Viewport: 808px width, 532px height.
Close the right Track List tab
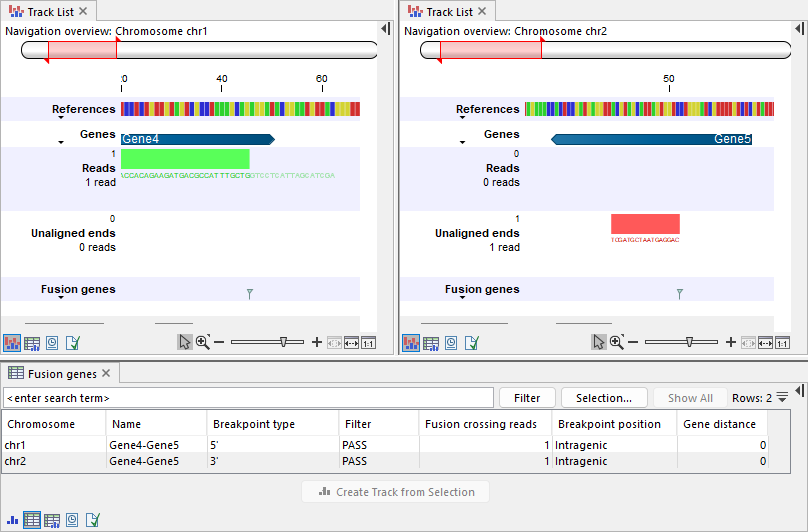coord(482,11)
